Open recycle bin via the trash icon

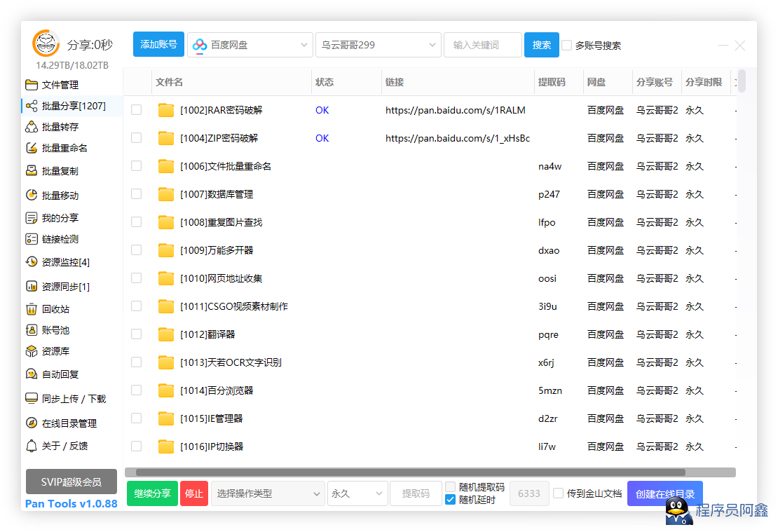32,309
